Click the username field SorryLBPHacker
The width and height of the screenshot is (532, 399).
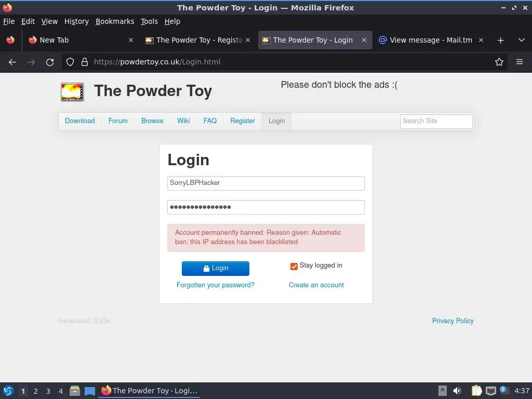[266, 183]
